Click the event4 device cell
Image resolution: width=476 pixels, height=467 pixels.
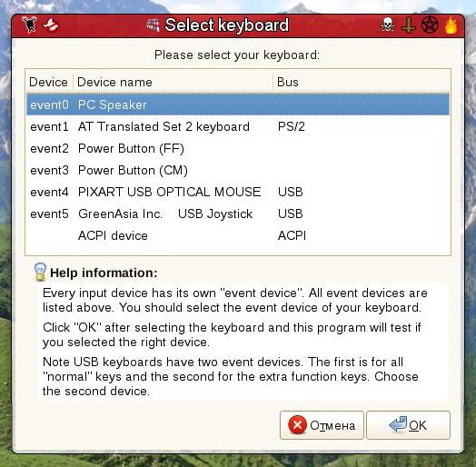49,193
